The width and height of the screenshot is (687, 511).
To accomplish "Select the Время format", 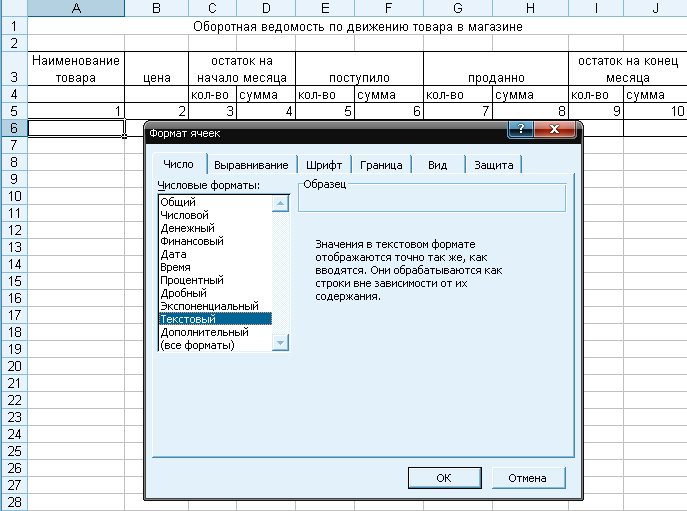I will click(215, 267).
